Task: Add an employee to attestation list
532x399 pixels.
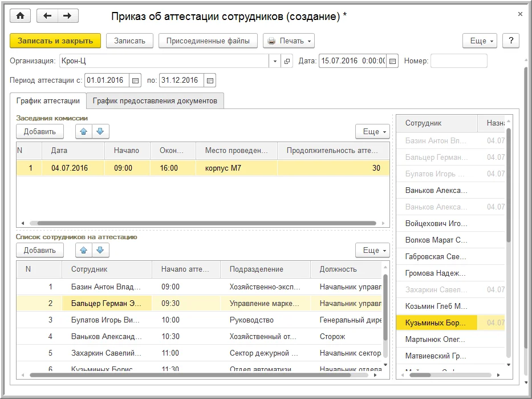Action: click(40, 251)
